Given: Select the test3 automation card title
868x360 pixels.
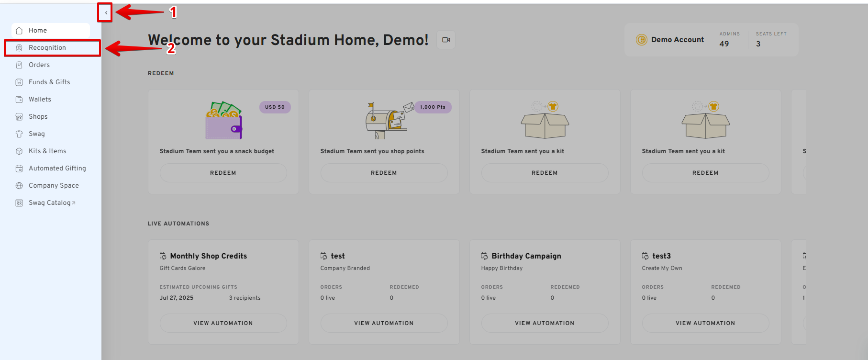Looking at the screenshot, I should pos(661,256).
